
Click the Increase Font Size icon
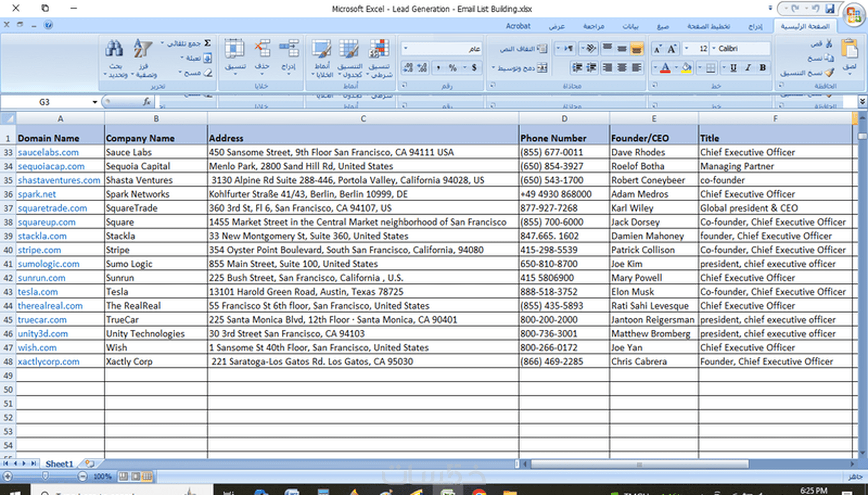[x=672, y=48]
